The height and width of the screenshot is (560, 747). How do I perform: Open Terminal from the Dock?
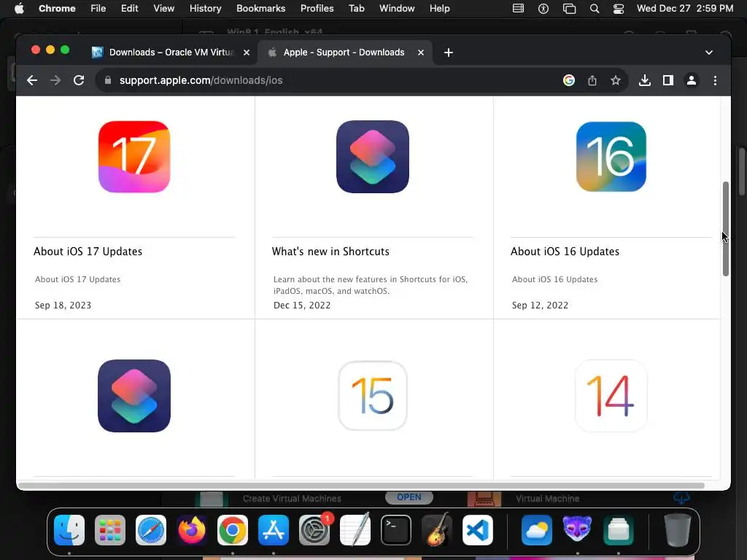coord(396,530)
